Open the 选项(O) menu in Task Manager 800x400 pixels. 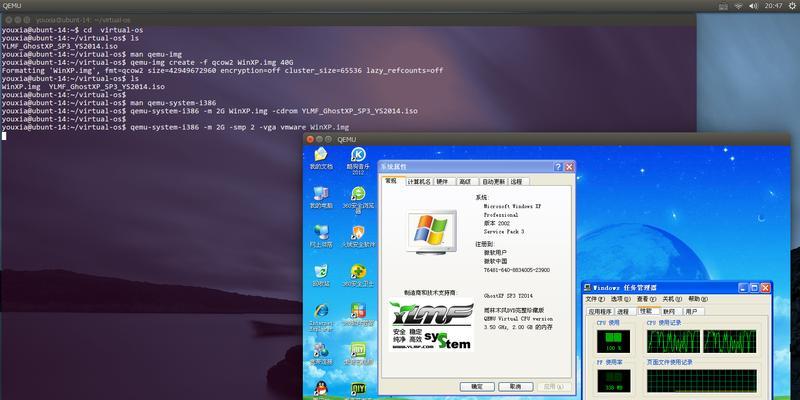(x=620, y=299)
